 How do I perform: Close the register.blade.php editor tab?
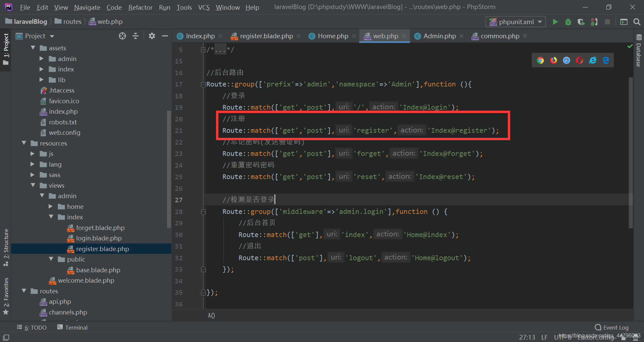(299, 36)
